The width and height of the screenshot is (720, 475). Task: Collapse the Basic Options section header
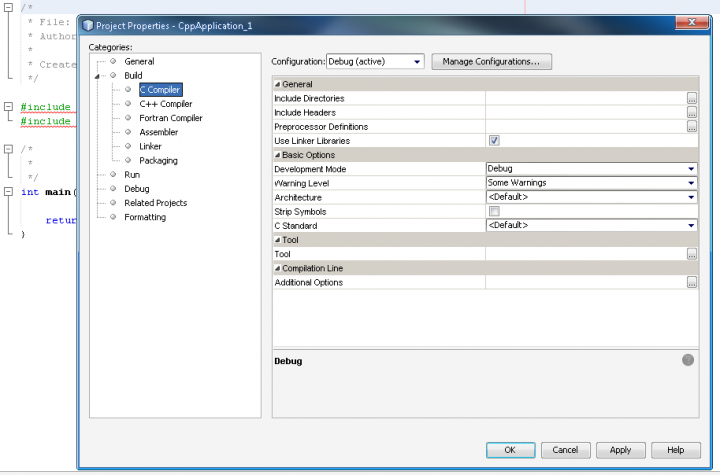coord(278,155)
